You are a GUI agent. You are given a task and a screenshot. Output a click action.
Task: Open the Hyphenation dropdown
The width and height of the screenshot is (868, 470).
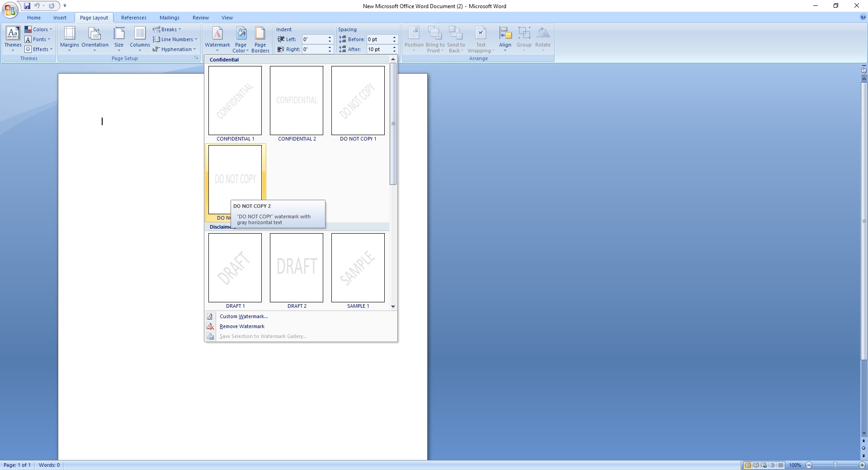[175, 49]
